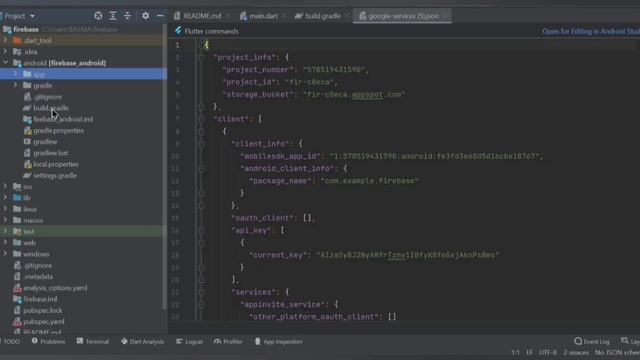Switch to the main.dart tab

click(x=263, y=16)
